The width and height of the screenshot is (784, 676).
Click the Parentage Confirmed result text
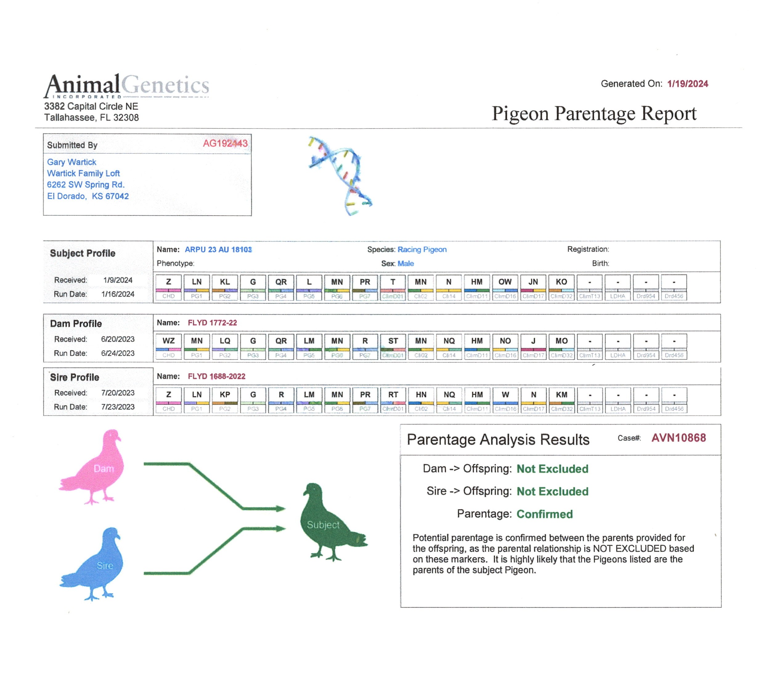tap(545, 514)
